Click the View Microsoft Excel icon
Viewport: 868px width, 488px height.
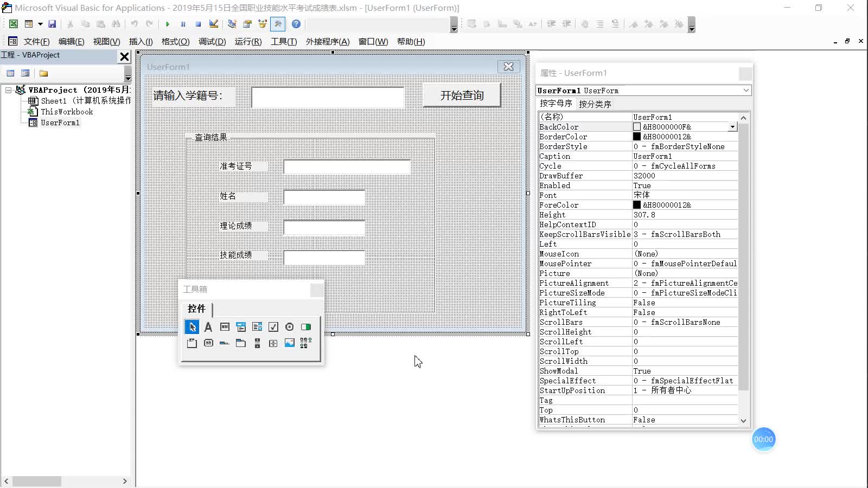click(x=14, y=24)
